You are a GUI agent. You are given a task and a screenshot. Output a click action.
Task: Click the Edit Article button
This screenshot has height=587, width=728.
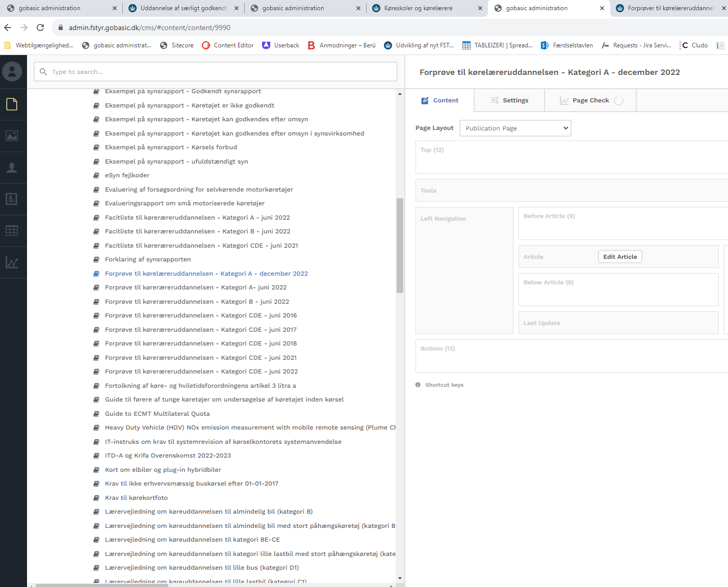tap(619, 257)
